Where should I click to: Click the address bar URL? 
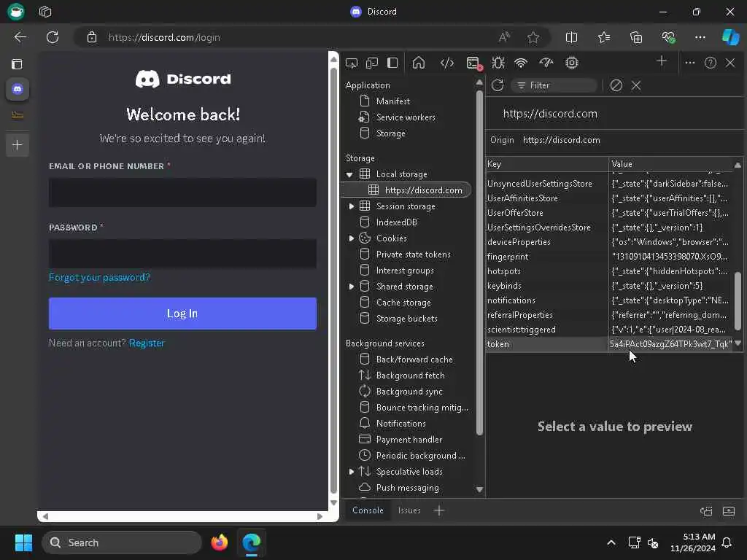click(x=164, y=37)
